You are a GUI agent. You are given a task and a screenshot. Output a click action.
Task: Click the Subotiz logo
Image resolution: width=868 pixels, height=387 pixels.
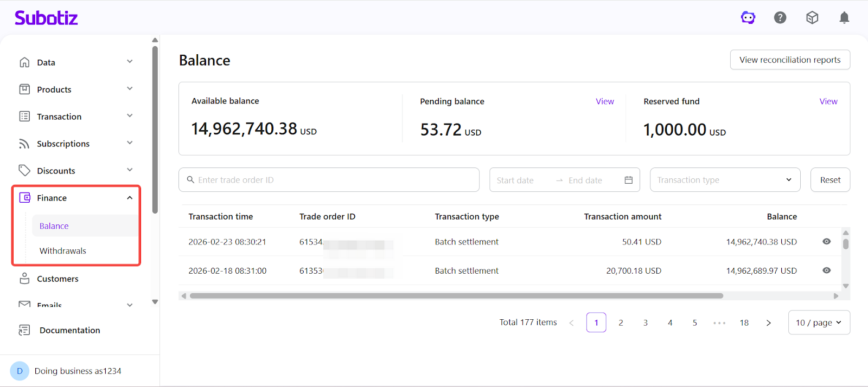(x=46, y=18)
